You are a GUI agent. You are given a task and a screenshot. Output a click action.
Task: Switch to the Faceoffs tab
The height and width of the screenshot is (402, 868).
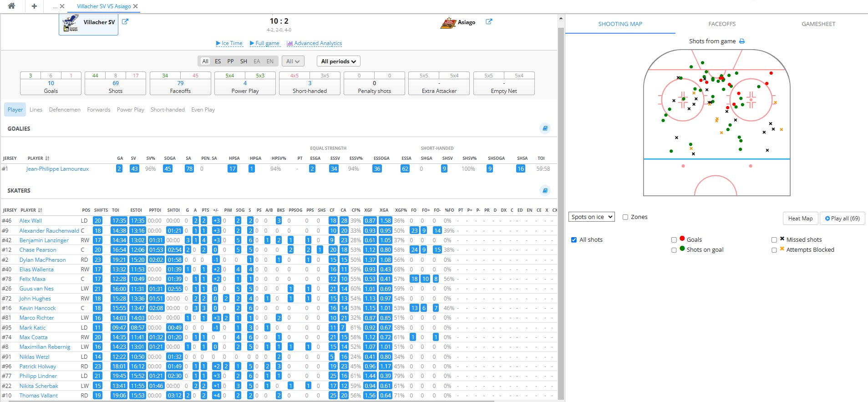[x=722, y=24]
